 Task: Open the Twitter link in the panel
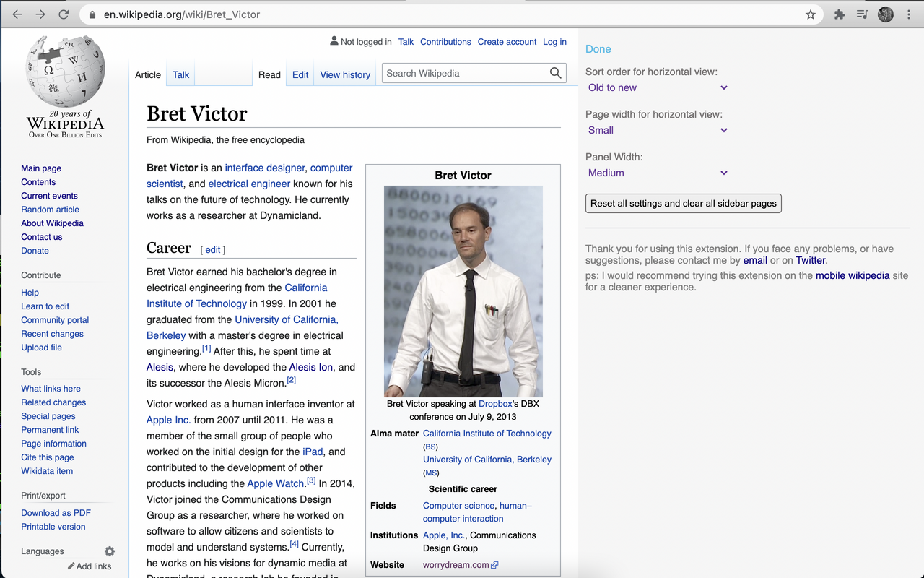pyautogui.click(x=811, y=260)
